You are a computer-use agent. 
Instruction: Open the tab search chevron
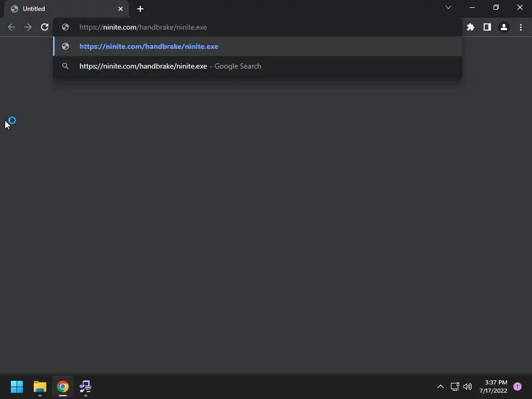coord(448,7)
